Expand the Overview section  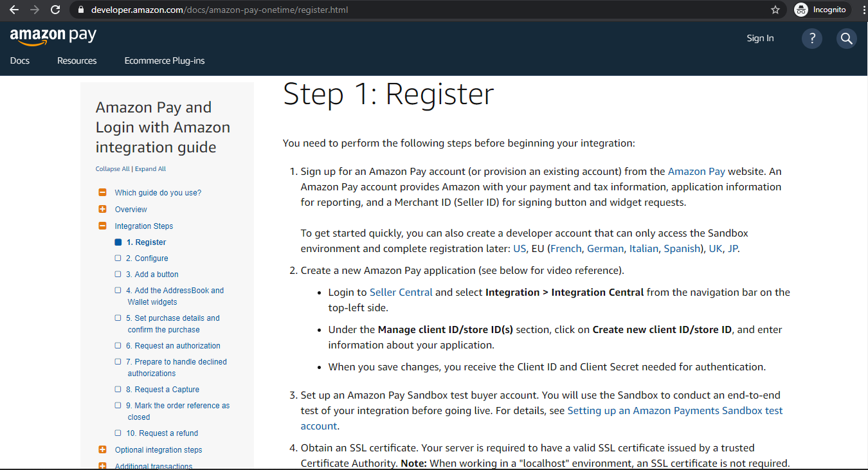[102, 209]
